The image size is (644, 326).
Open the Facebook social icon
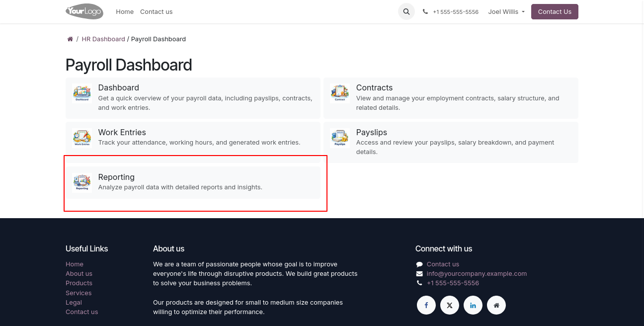click(x=426, y=305)
